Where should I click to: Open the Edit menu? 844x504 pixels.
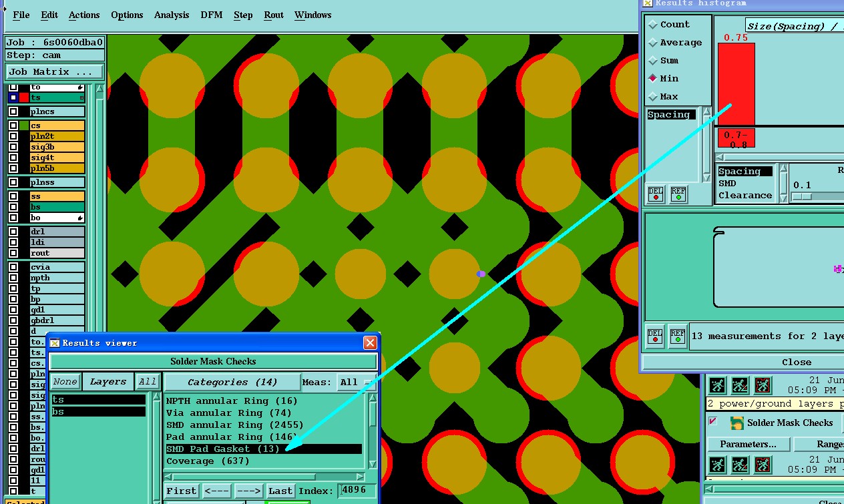49,15
